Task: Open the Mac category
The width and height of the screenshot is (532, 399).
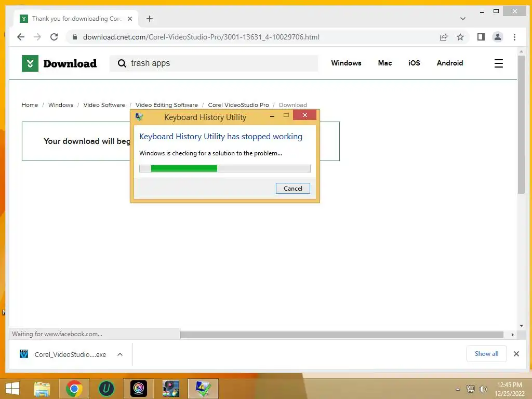Action: [385, 63]
